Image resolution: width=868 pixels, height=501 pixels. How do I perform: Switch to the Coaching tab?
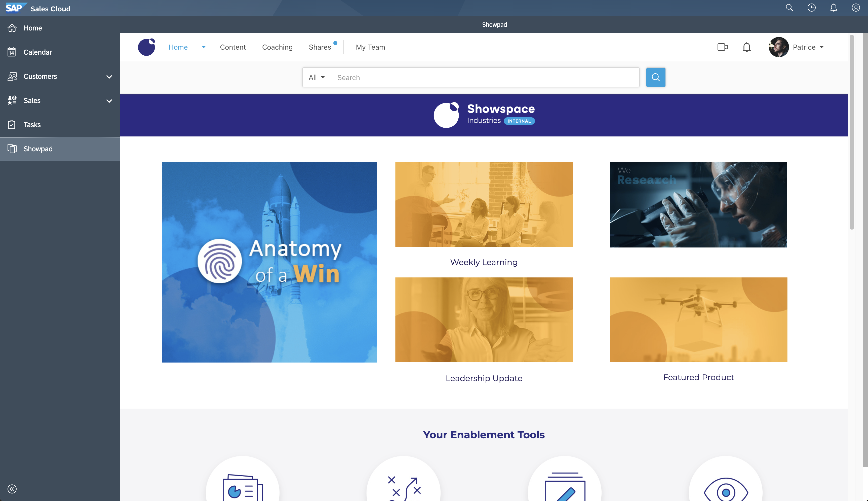277,47
